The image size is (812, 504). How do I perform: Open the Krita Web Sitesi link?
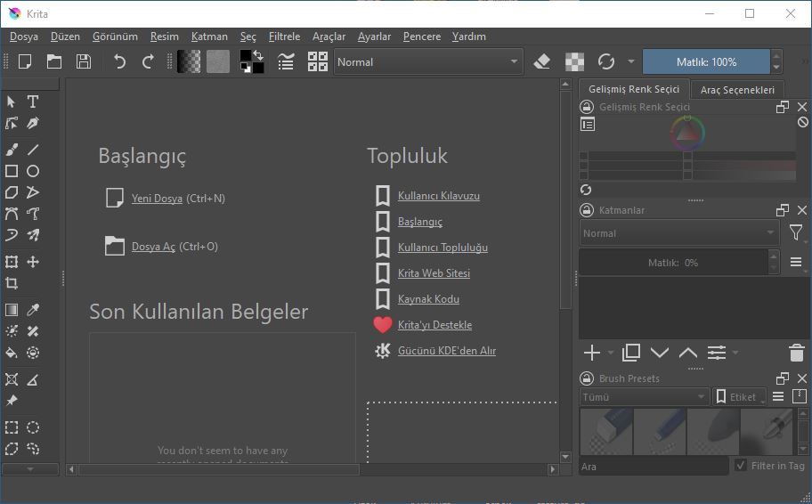click(434, 273)
